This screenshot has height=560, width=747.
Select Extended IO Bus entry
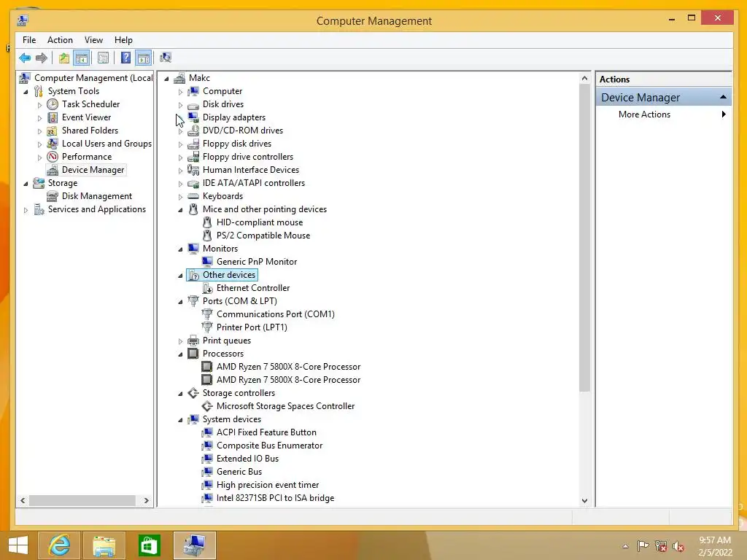coord(248,459)
